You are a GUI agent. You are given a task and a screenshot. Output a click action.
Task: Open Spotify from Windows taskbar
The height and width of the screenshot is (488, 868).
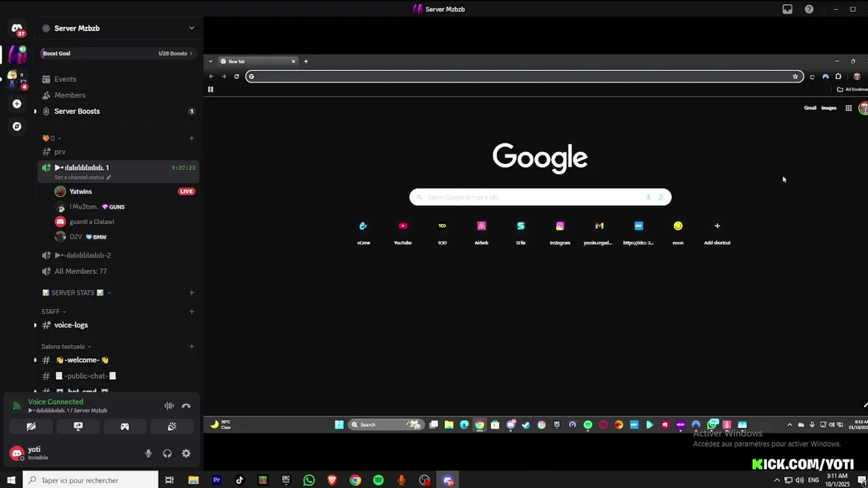point(378,481)
